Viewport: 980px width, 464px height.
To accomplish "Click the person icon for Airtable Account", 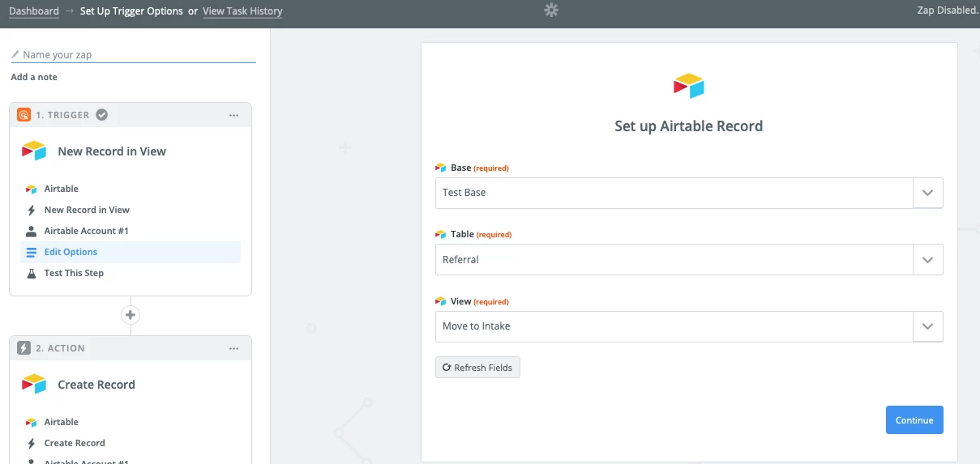I will (32, 231).
